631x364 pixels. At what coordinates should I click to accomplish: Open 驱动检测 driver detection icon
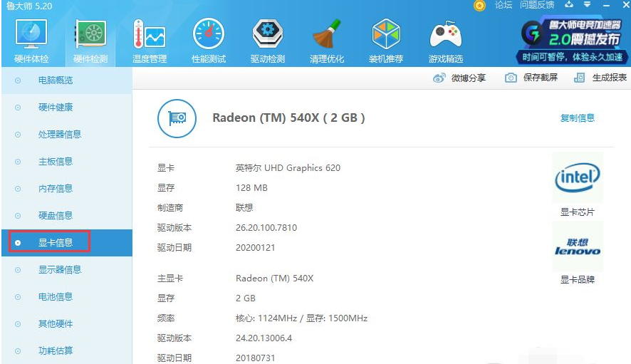[268, 33]
